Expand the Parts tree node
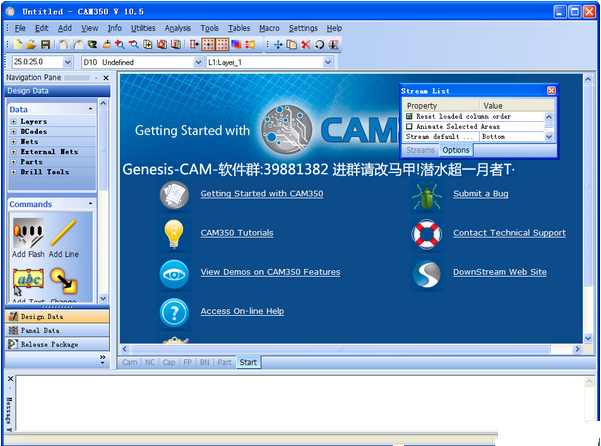The width and height of the screenshot is (601, 446). [x=13, y=162]
